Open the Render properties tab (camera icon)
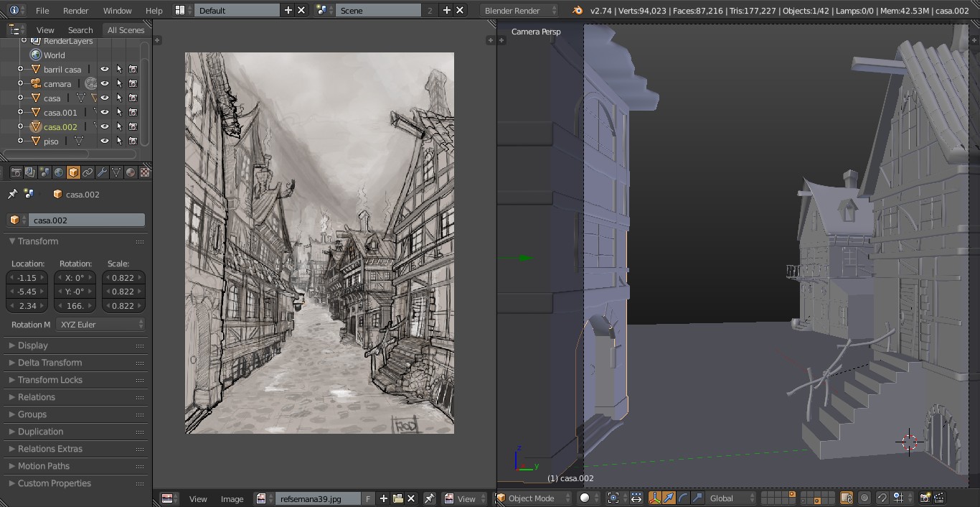This screenshot has width=980, height=507. (16, 172)
